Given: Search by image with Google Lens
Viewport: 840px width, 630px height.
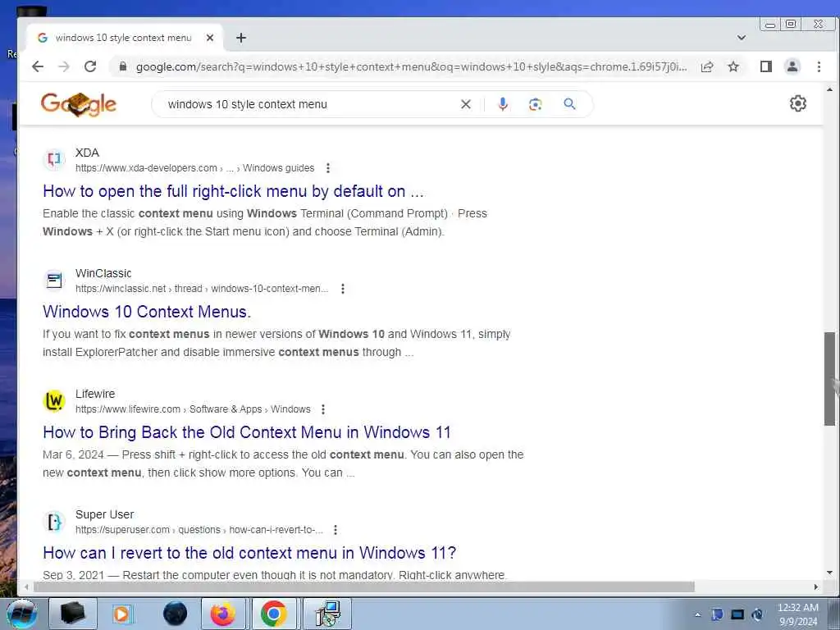Looking at the screenshot, I should pos(535,104).
